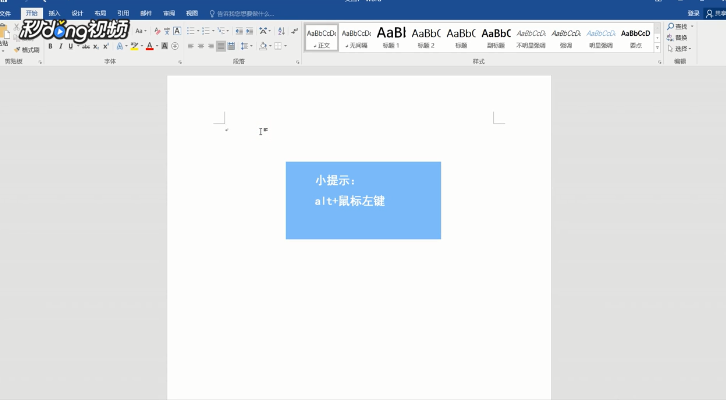Viewport: 726px width, 400px height.
Task: Click the Numbering list icon
Action: 206,31
